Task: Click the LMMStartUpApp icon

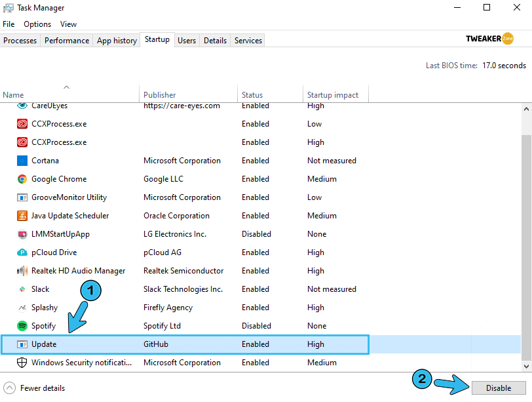Action: click(x=22, y=234)
